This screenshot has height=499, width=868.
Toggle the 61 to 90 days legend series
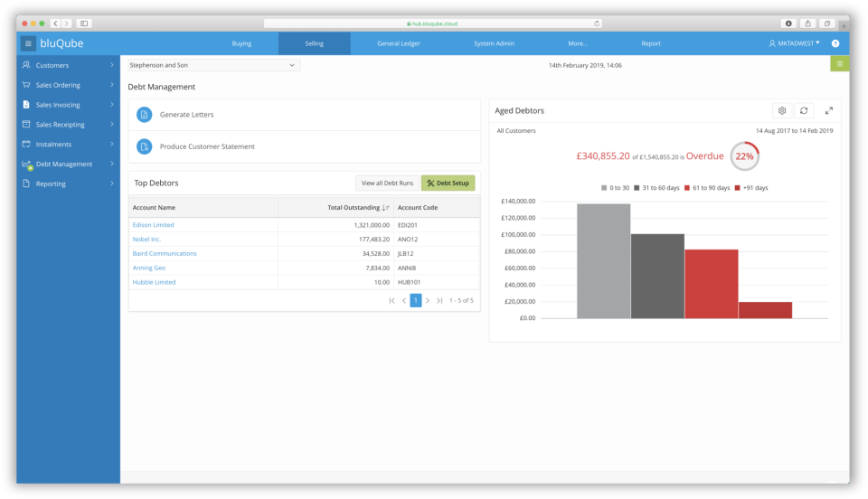click(707, 188)
